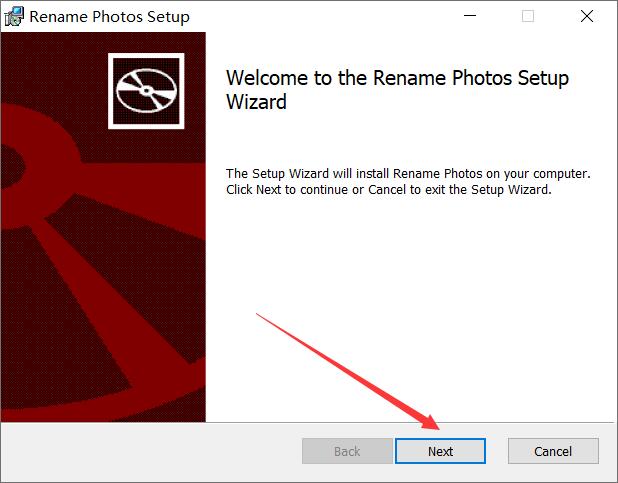618x483 pixels.
Task: Open the installer icon system menu
Action: coord(14,17)
